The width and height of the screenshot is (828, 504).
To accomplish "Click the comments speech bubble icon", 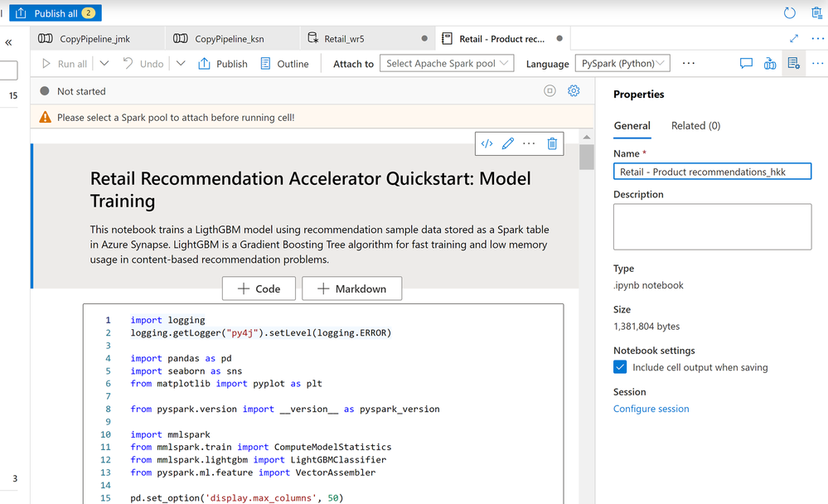I will coord(746,63).
